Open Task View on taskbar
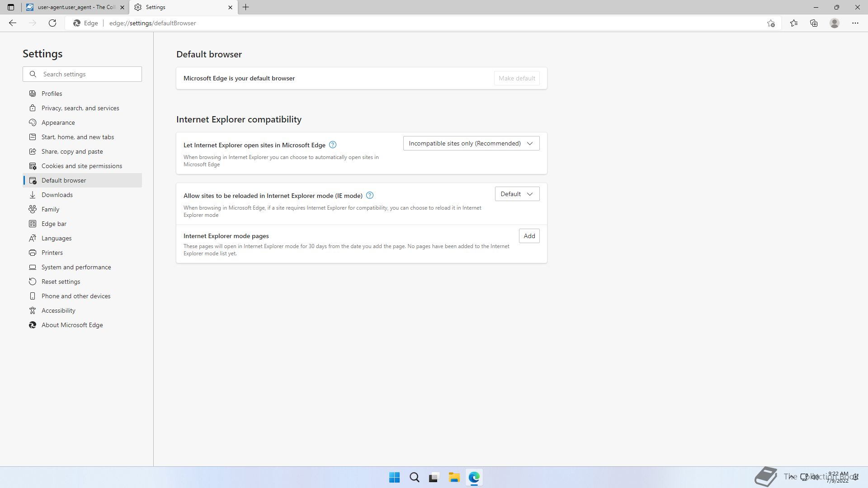The image size is (868, 488). (x=434, y=477)
